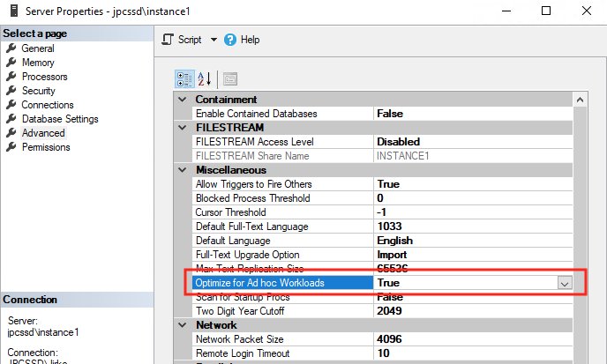Collapse the Network section
This screenshot has width=607, height=364.
tap(183, 325)
